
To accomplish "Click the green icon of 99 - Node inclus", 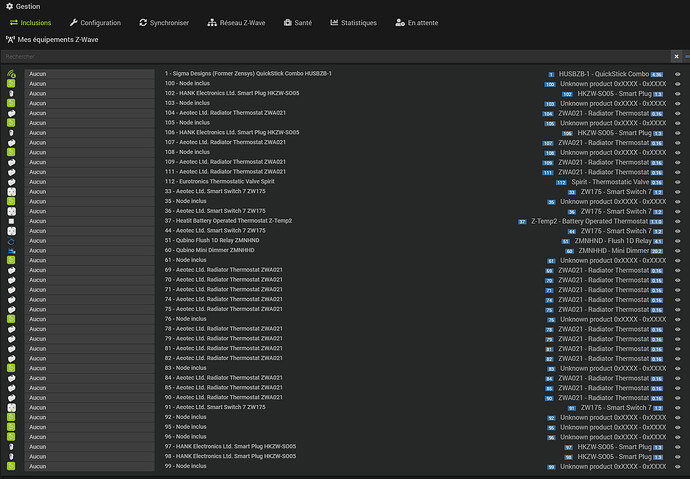I will [11, 466].
